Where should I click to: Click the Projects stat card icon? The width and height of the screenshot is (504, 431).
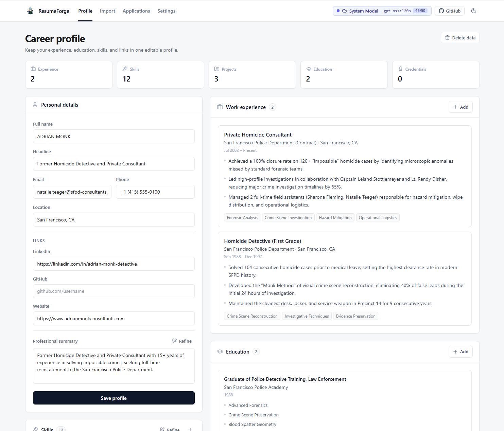point(217,69)
